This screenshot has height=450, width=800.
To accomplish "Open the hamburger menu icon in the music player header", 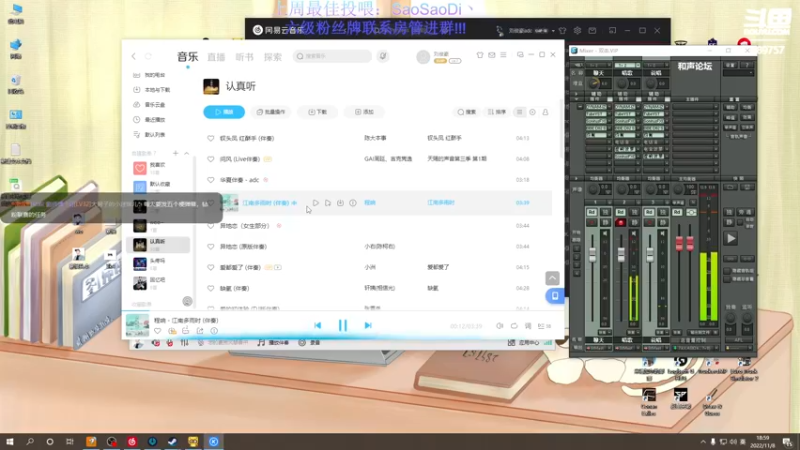I will 503,55.
